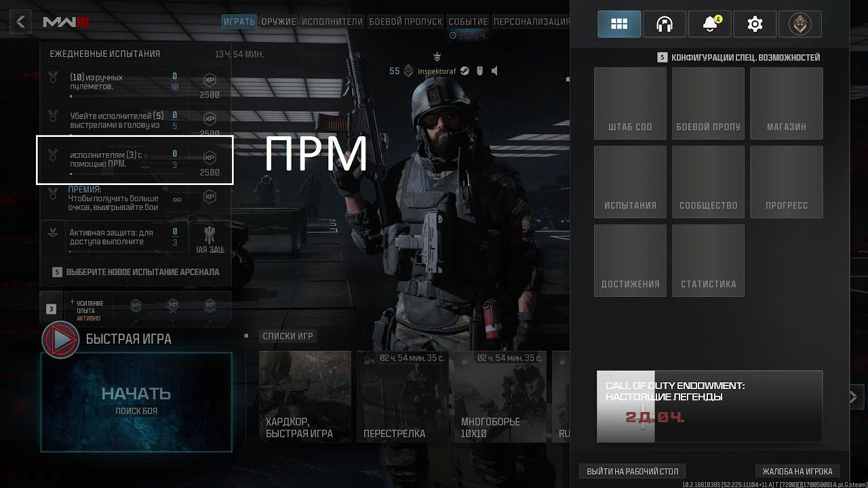
Task: Click the medal icon of machine gun challenge
Action: [53, 78]
